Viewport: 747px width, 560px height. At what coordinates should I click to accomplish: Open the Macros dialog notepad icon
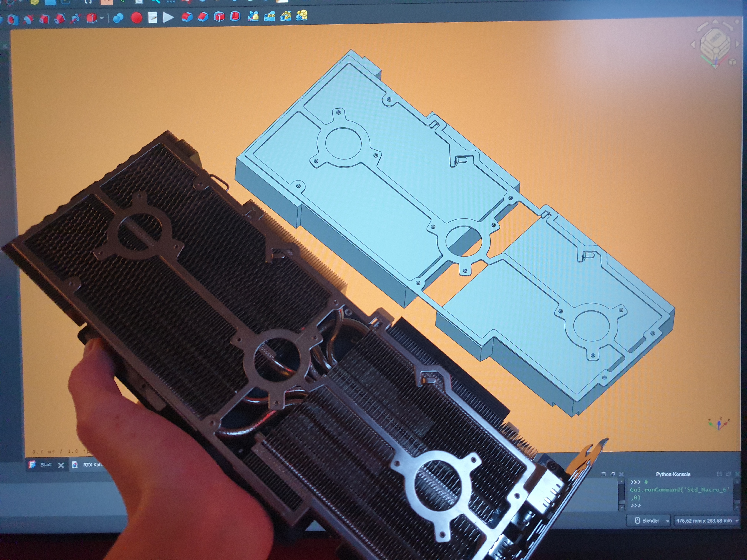153,18
